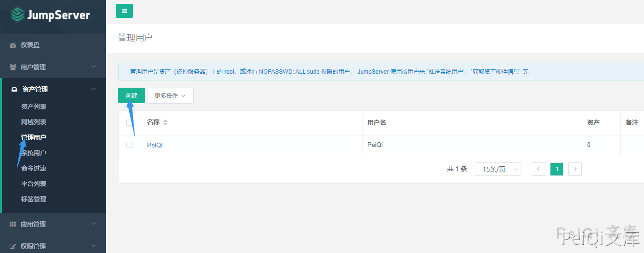Screen dimensions: 644x253
Task: Click the JumpServer logo icon
Action: [17, 14]
